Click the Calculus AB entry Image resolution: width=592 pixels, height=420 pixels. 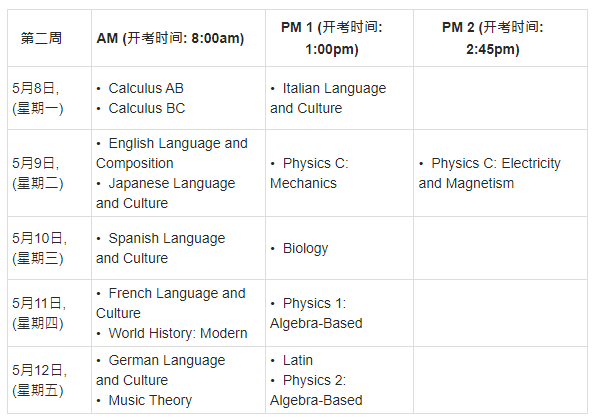point(146,88)
